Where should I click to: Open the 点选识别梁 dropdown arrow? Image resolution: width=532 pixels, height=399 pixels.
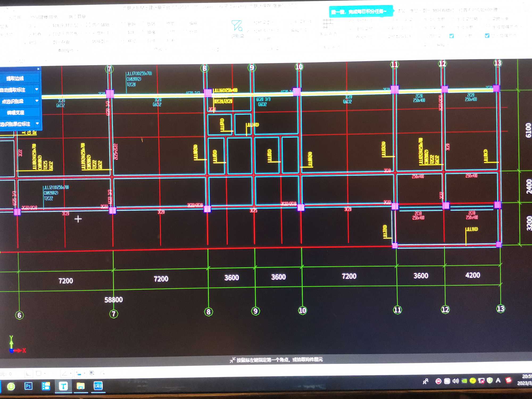click(x=37, y=101)
